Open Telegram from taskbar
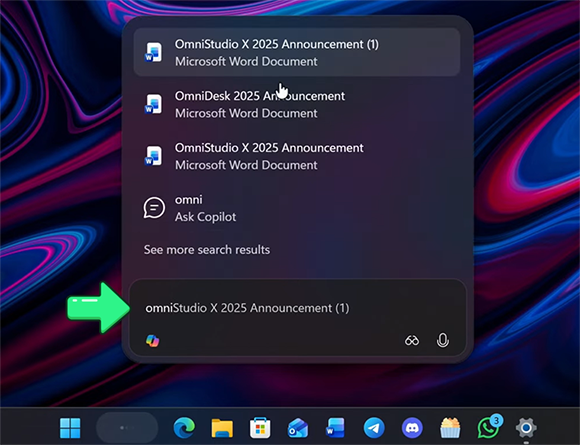580x445 pixels. pyautogui.click(x=374, y=428)
